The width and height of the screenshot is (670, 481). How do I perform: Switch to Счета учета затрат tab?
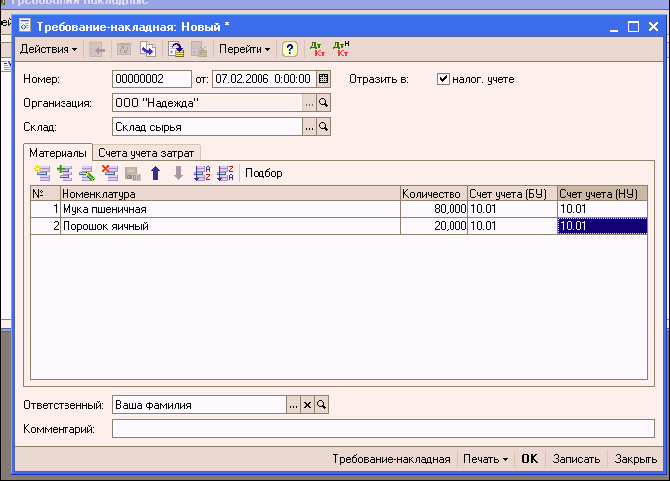pos(148,151)
